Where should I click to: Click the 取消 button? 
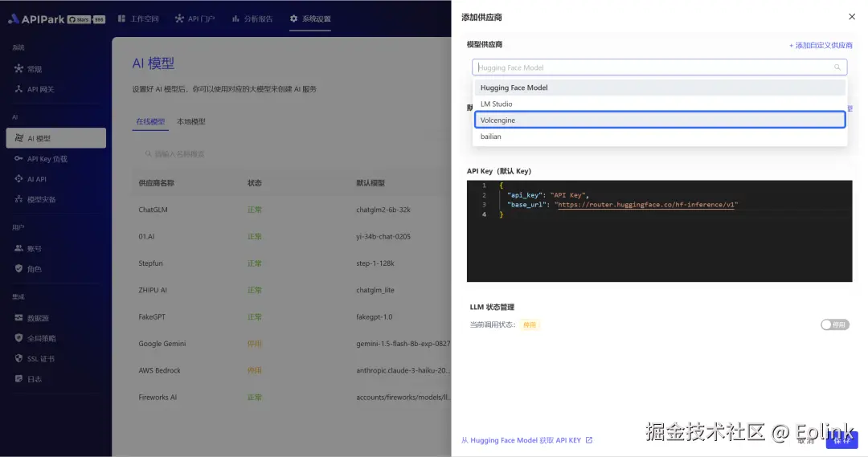point(806,440)
